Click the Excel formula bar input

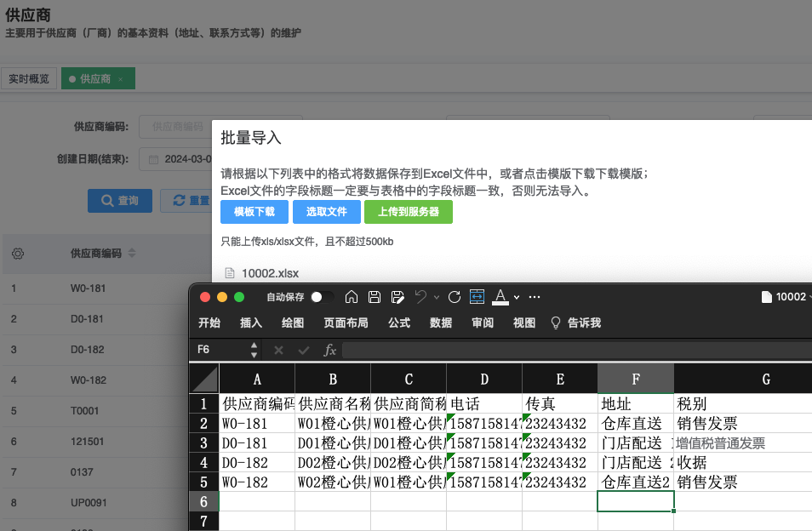577,350
